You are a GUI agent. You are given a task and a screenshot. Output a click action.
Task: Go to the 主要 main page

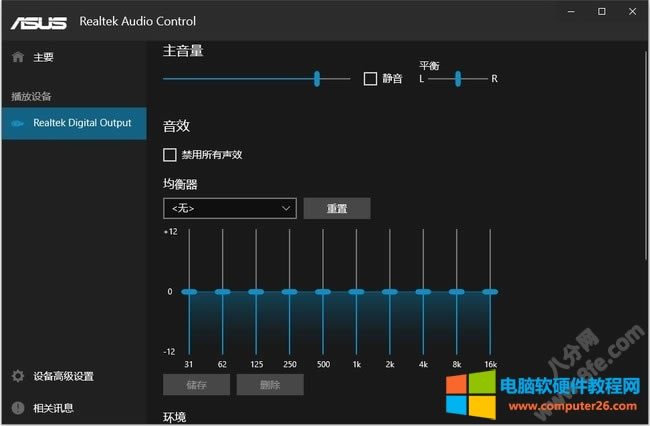(44, 57)
